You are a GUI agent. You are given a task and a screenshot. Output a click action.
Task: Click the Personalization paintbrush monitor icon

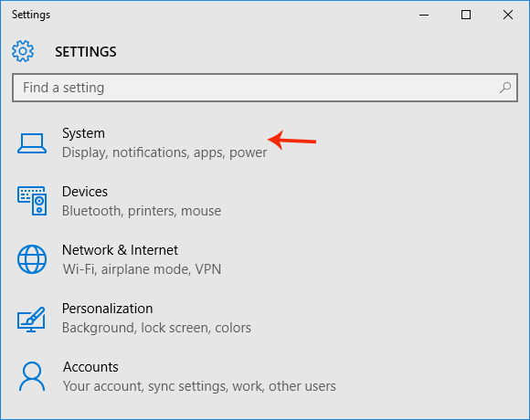tap(31, 319)
